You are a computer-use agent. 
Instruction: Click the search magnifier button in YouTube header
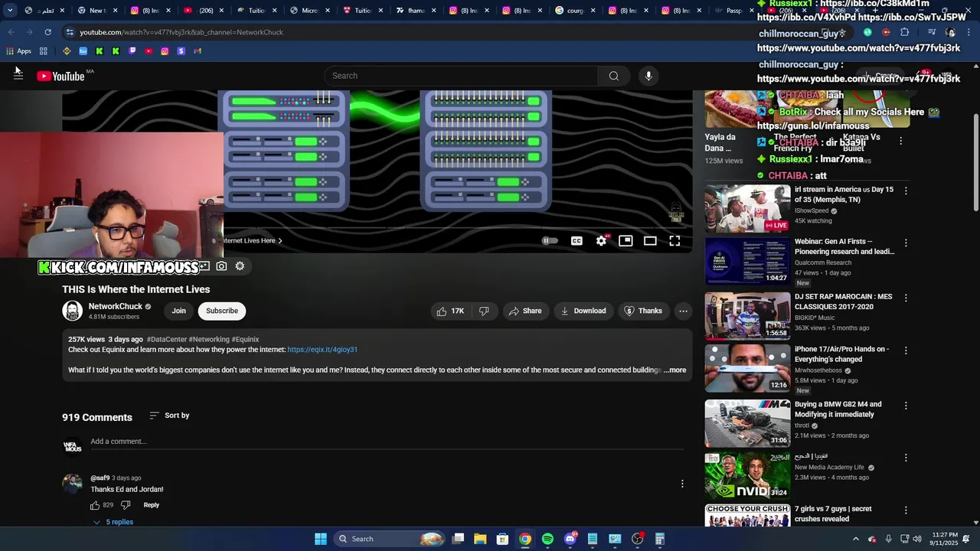(x=613, y=76)
